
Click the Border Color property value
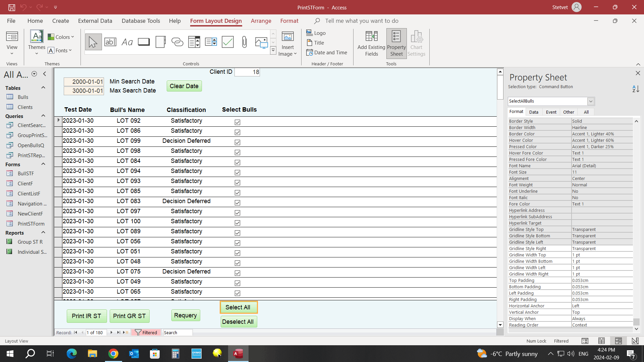pyautogui.click(x=602, y=134)
